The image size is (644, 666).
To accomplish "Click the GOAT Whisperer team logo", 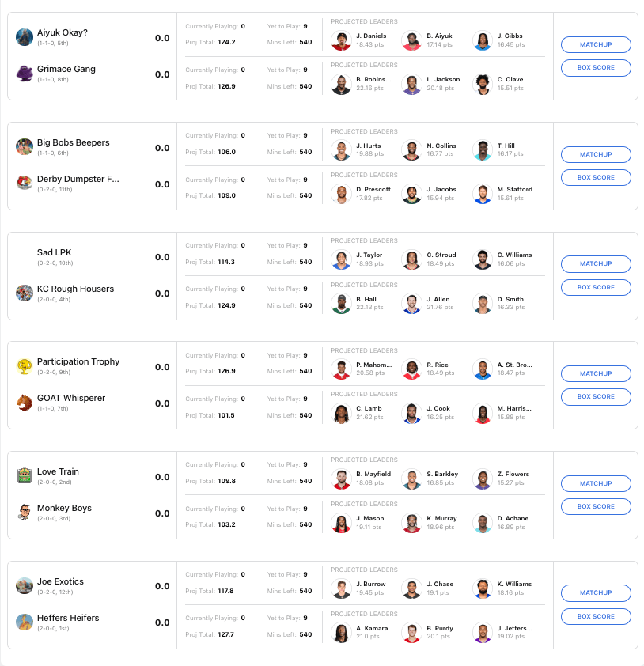I will (x=25, y=403).
